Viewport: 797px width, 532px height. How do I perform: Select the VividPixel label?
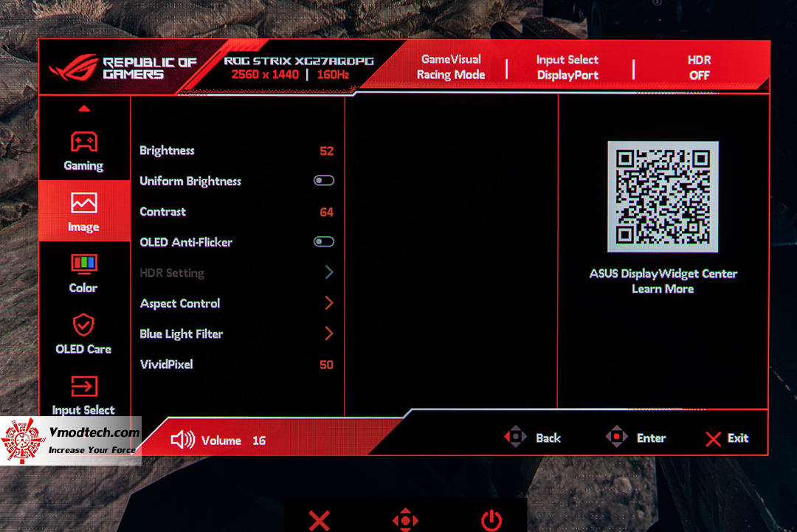[x=166, y=365]
